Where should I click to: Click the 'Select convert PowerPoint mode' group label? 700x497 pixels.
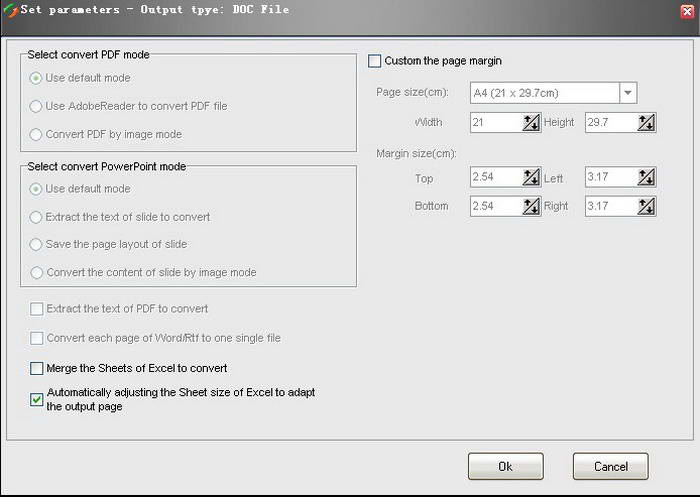pos(107,167)
